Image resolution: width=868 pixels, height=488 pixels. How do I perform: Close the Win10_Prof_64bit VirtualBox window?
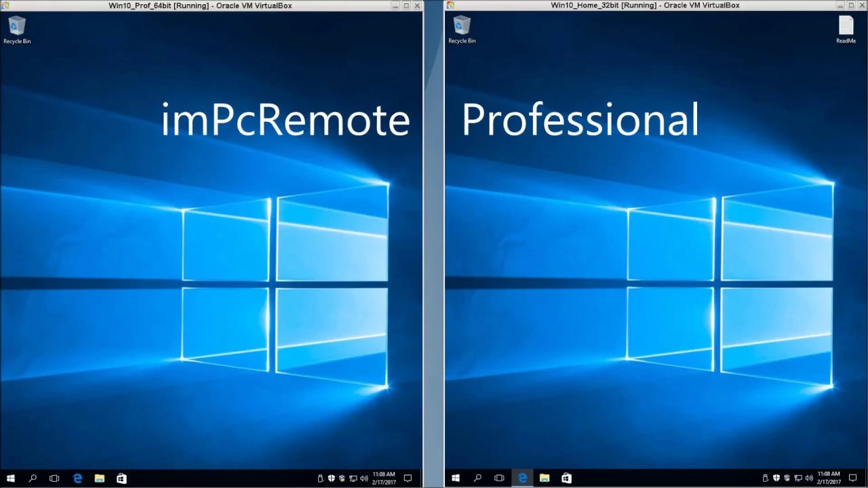pos(418,5)
